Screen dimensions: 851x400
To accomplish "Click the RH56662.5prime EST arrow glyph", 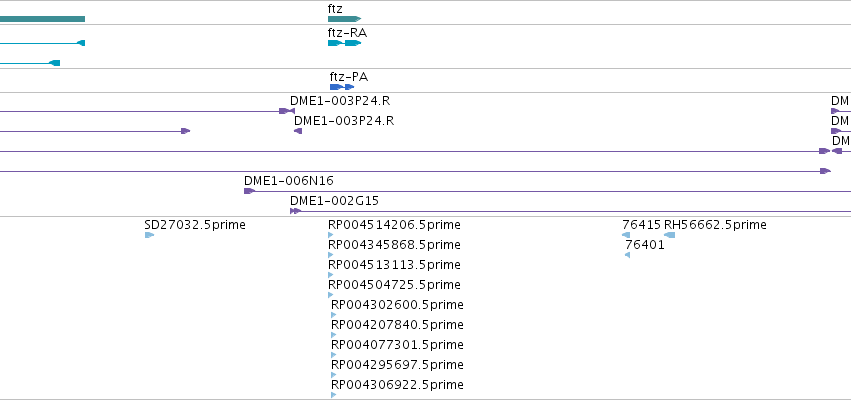I will coord(669,235).
